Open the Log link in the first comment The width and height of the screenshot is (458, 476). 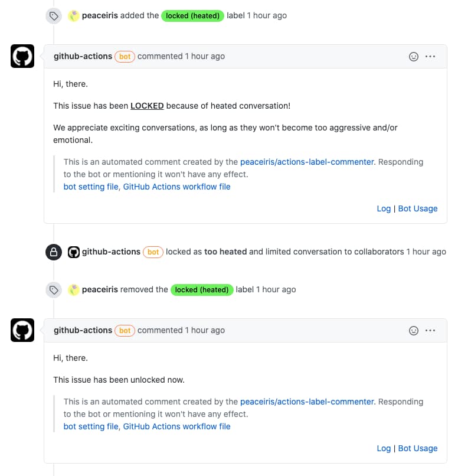[384, 208]
